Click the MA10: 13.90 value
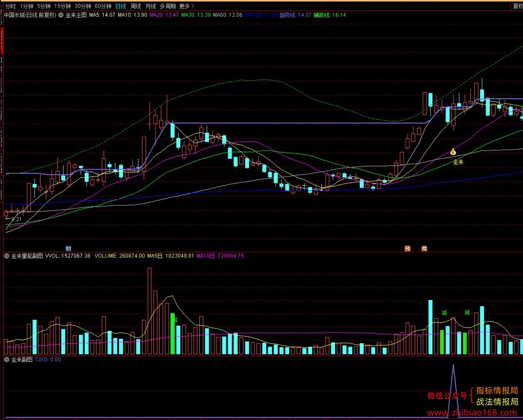 click(x=133, y=15)
